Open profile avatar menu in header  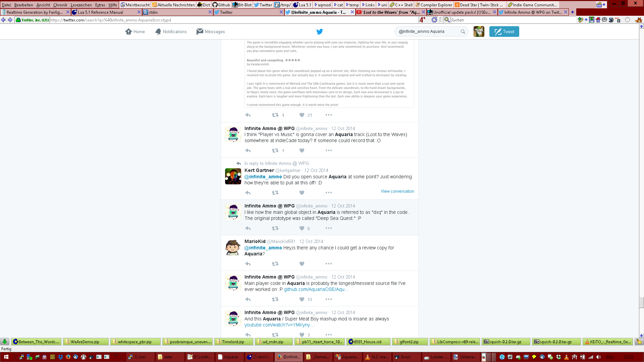click(479, 32)
